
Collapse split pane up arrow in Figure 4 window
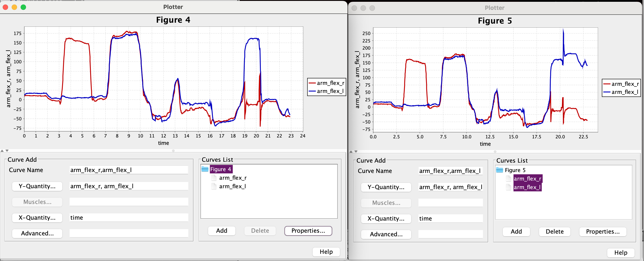point(2,151)
